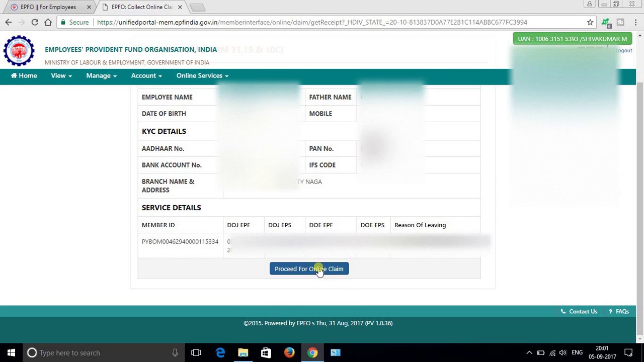The height and width of the screenshot is (362, 644).
Task: Click ENG language indicator
Action: pyautogui.click(x=577, y=352)
